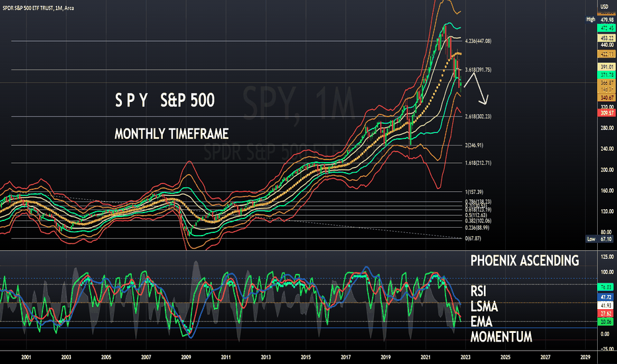
Task: Click the 200.00 price scale value
Action: coord(607,169)
